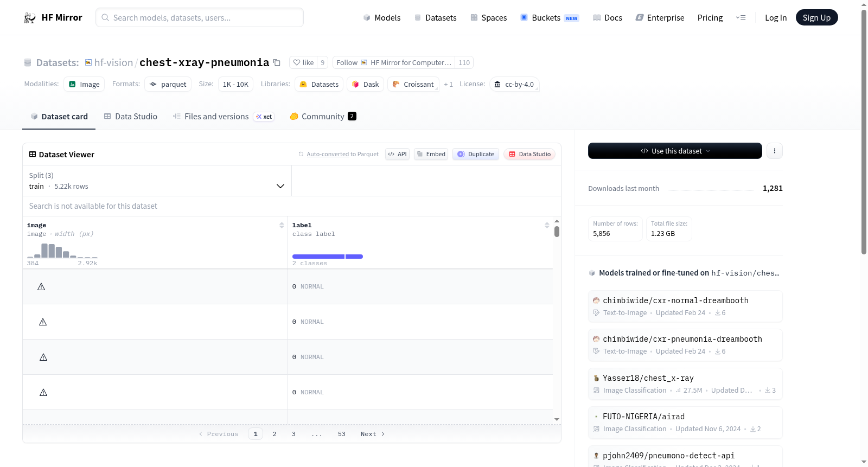Click the image width histogram
868x467 pixels.
tap(62, 251)
